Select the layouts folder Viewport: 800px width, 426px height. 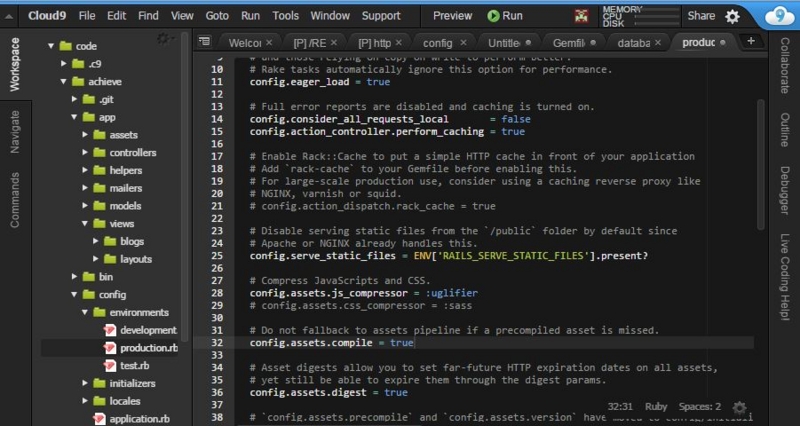[136, 259]
